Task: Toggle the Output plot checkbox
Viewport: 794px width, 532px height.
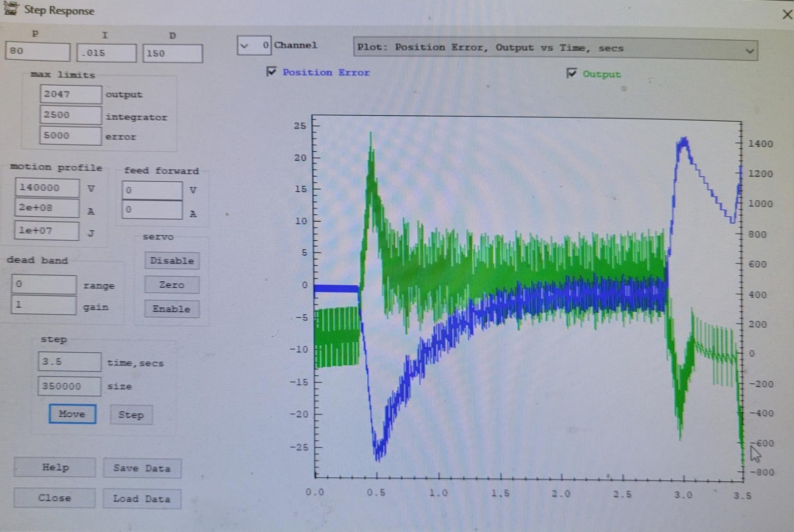Action: 571,73
